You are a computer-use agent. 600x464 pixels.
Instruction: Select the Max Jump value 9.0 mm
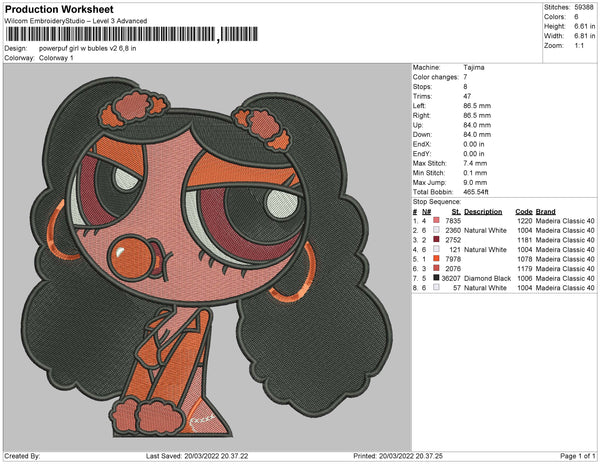[x=475, y=182]
